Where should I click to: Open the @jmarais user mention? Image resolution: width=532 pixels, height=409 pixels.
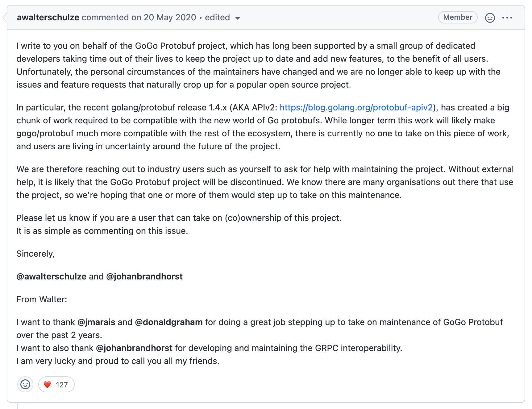tap(96, 322)
